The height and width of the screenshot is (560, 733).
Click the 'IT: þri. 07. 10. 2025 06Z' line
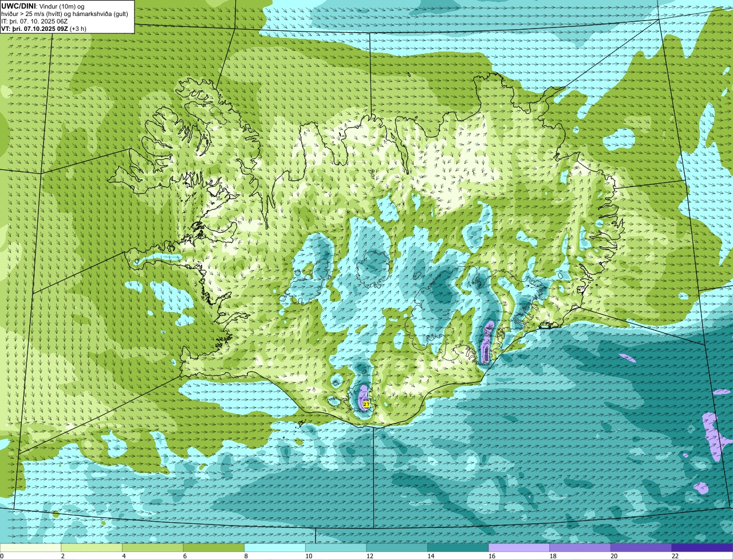coord(36,21)
